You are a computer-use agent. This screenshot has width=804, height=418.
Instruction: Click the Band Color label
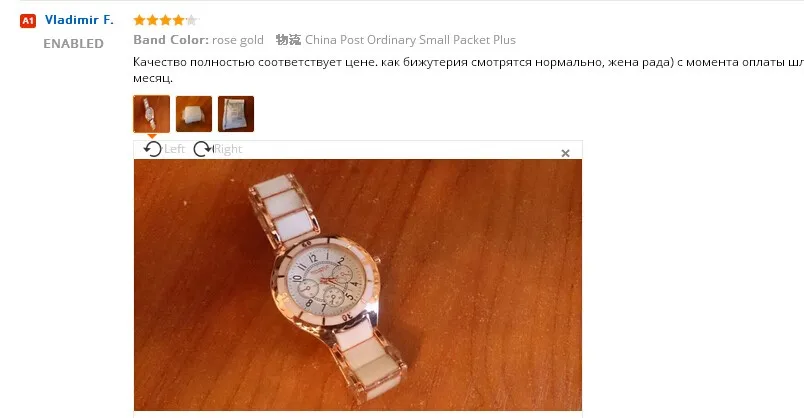coord(171,39)
